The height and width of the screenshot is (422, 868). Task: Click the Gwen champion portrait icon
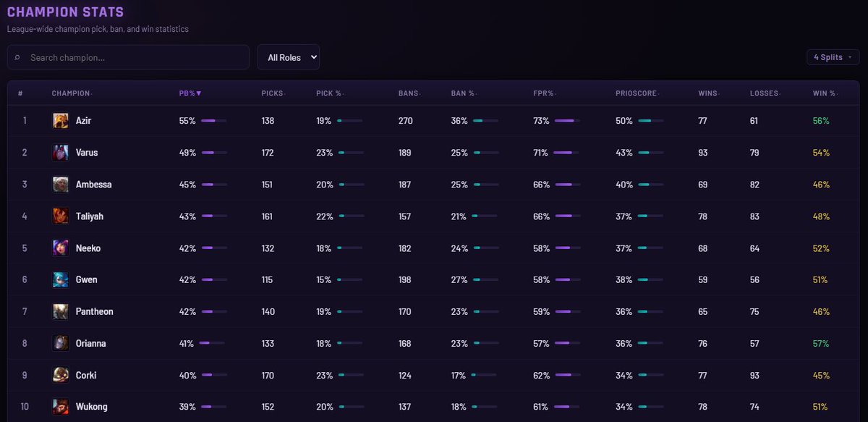point(61,279)
